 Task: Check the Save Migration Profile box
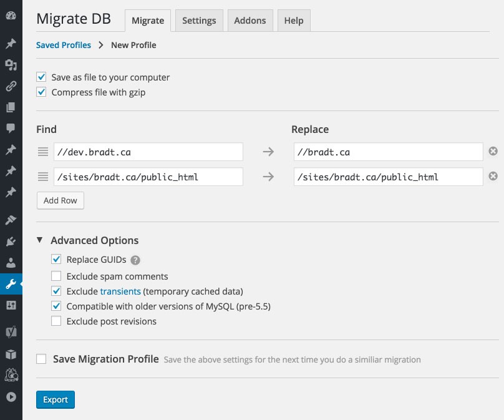(x=42, y=359)
